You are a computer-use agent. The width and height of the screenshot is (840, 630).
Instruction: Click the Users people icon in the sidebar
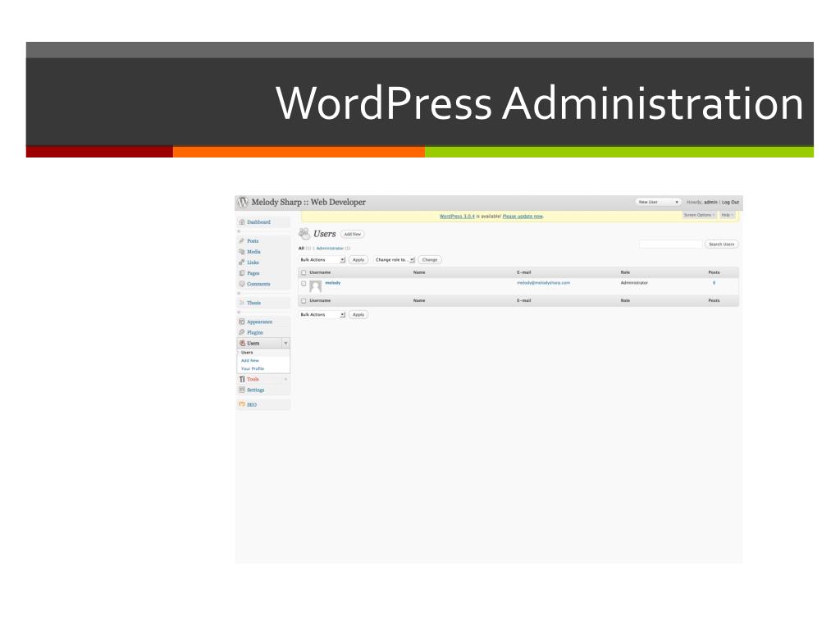[242, 344]
